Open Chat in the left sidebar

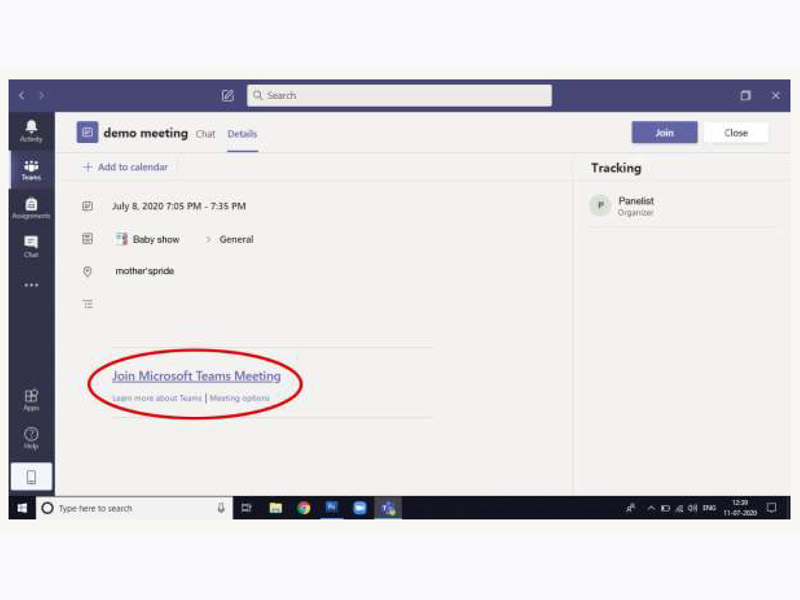click(x=31, y=246)
